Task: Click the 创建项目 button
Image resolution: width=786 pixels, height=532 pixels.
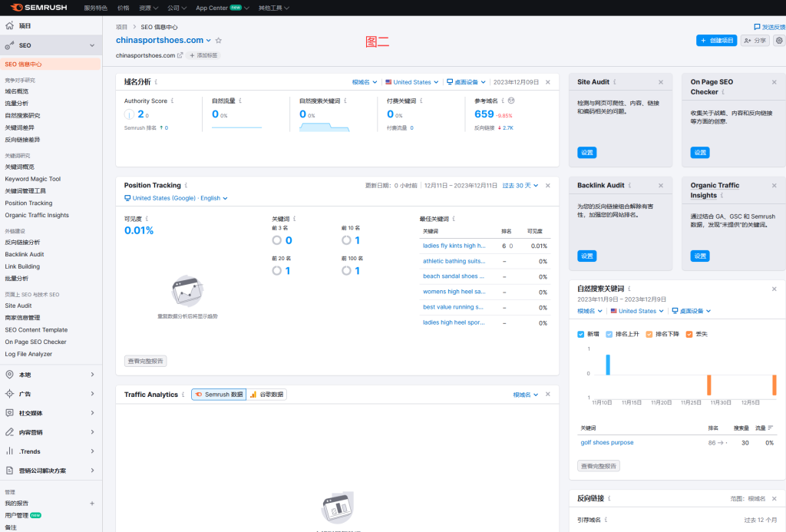Action: click(x=716, y=41)
